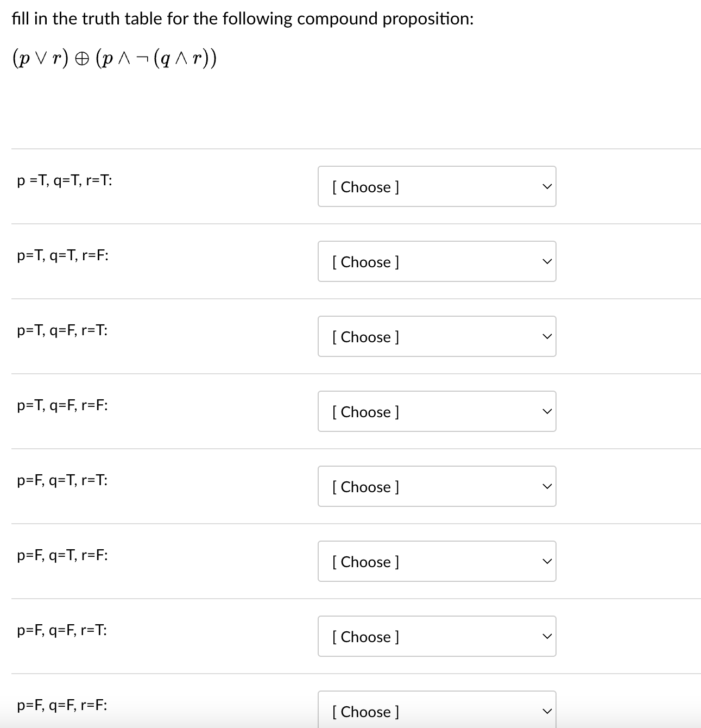Select the row label p=T, q=T, r=T
This screenshot has width=701, height=728.
tap(64, 179)
